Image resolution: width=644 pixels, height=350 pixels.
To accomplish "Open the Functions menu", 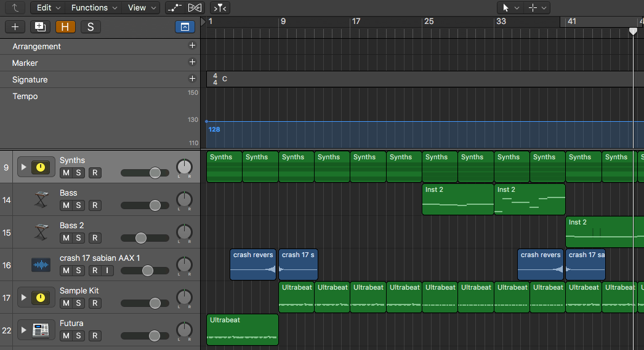I will (94, 7).
